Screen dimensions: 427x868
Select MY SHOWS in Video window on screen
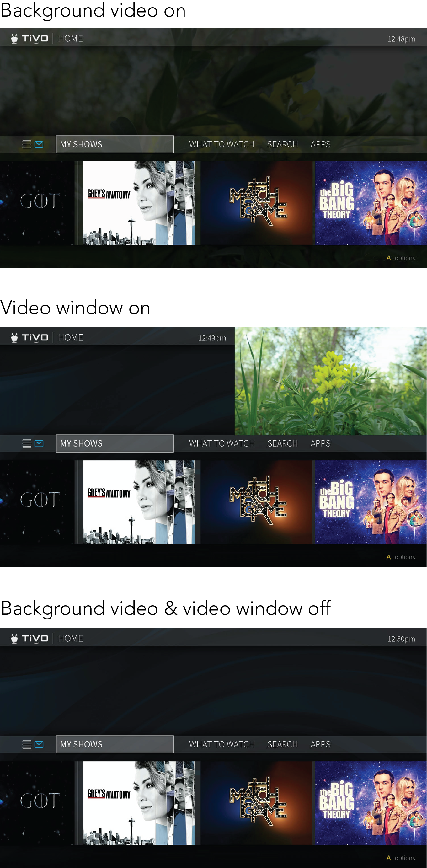pos(115,443)
